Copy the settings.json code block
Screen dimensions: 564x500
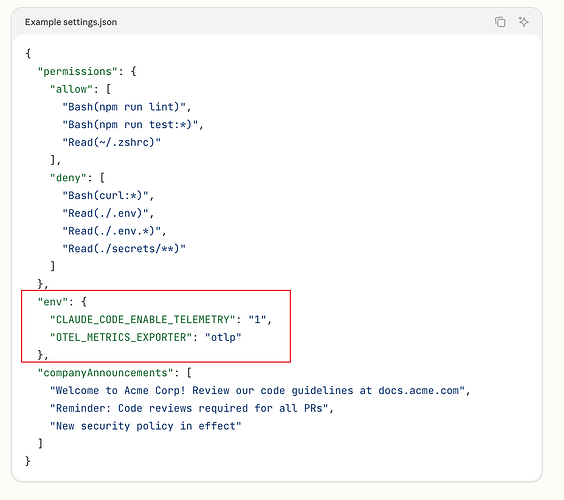(x=500, y=22)
